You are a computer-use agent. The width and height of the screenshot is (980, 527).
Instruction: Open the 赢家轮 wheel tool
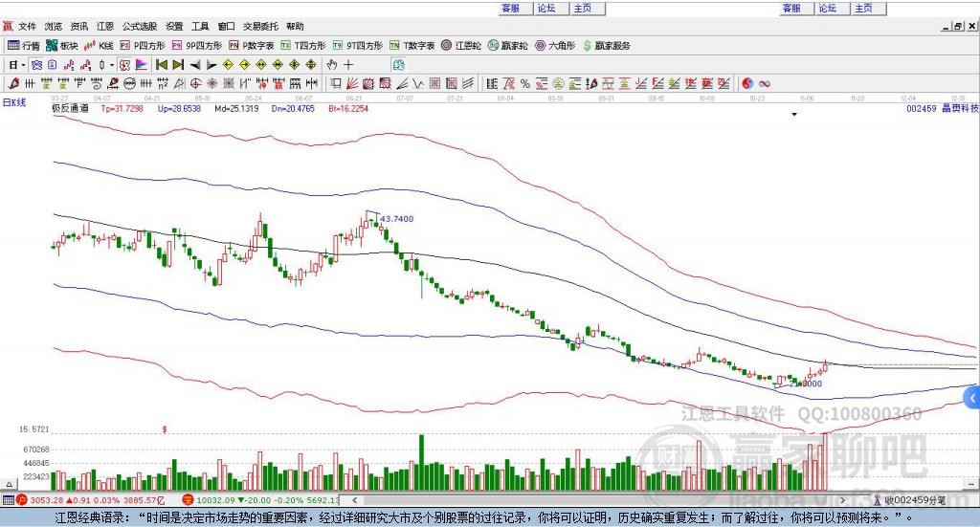(508, 46)
